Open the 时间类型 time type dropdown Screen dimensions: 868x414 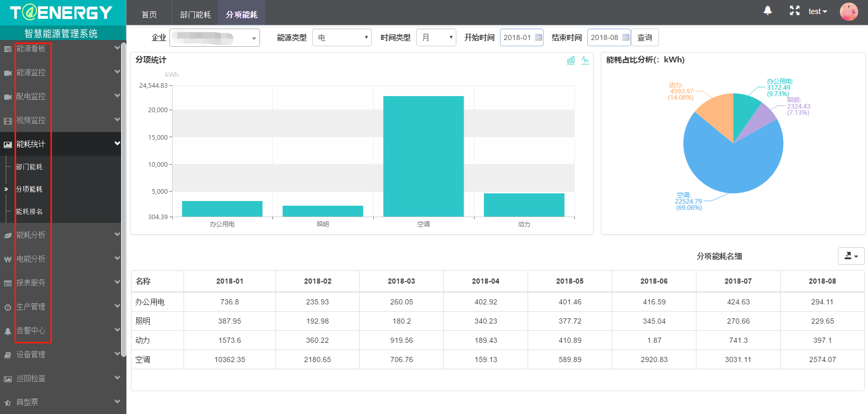[x=436, y=37]
